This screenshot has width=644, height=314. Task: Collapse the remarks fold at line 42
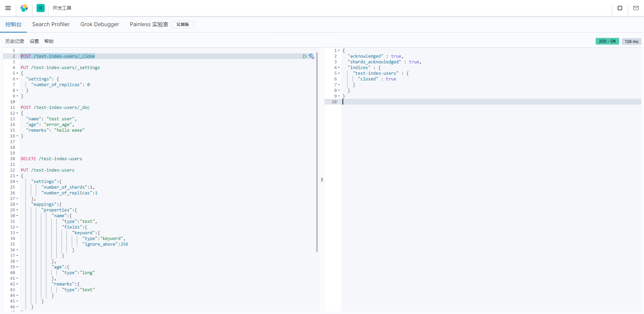[x=17, y=284]
